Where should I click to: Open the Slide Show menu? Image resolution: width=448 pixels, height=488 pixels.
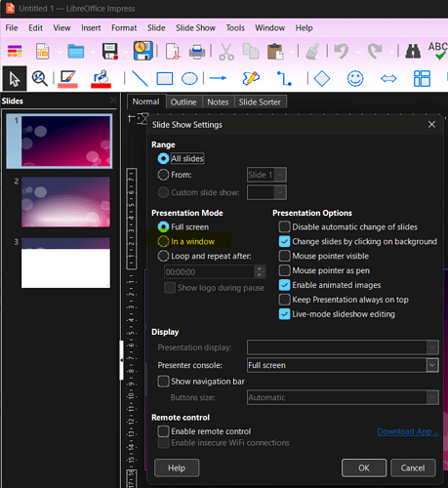pyautogui.click(x=195, y=28)
